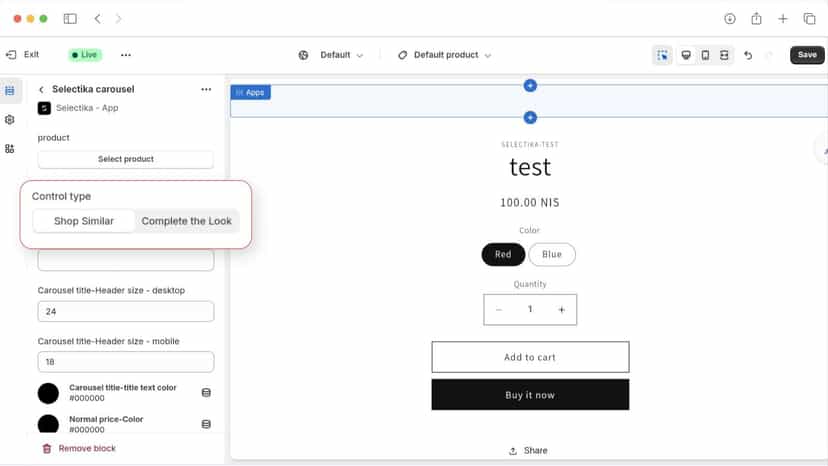
Task: Decrease the product quantity
Action: 499,310
